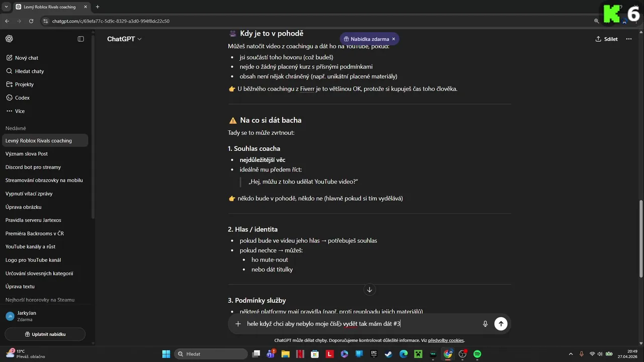The image size is (644, 362).
Task: Show hidden system tray icons
Action: [x=571, y=354]
